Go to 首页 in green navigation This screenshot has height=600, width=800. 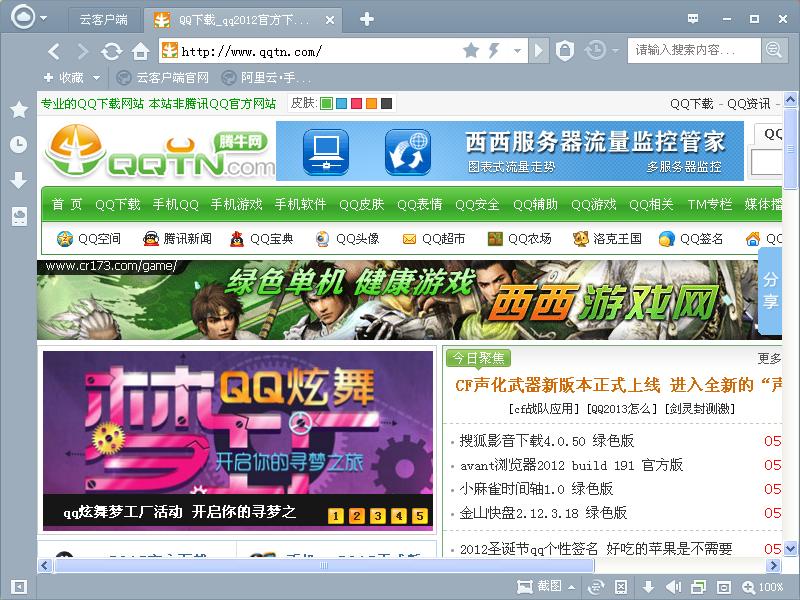67,205
